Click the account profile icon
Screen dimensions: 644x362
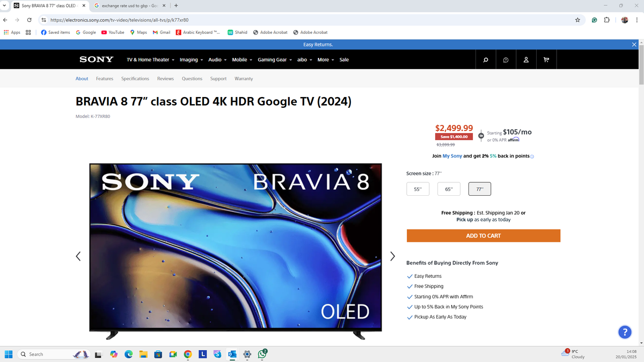pyautogui.click(x=526, y=60)
